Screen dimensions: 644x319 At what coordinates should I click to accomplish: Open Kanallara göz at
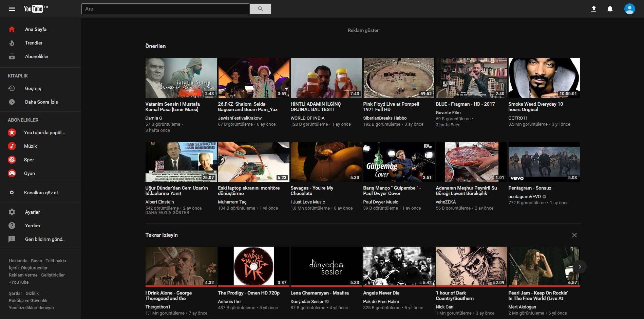[41, 193]
